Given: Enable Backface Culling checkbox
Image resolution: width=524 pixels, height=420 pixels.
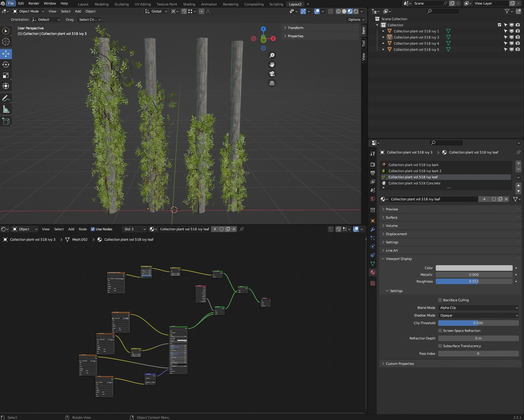Looking at the screenshot, I should coord(440,300).
